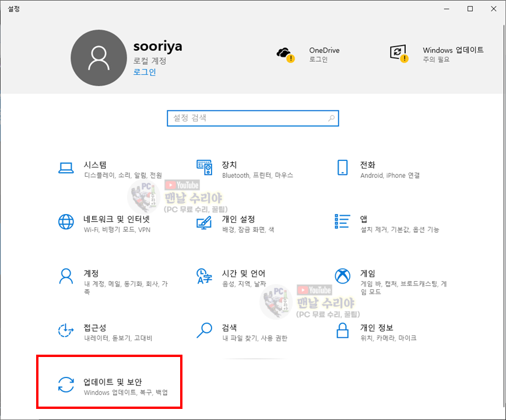Screen dimensions: 506x420
Task: Open the 장치 category title
Action: 229,165
